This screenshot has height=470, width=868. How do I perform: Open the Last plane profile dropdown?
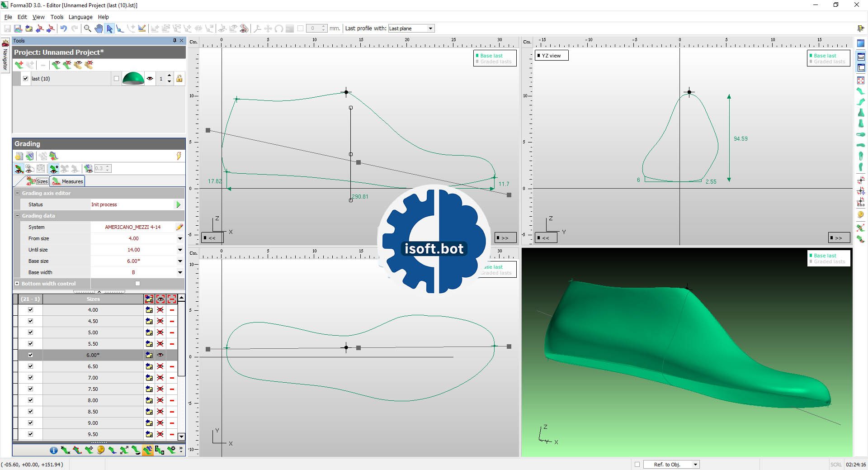(x=430, y=28)
